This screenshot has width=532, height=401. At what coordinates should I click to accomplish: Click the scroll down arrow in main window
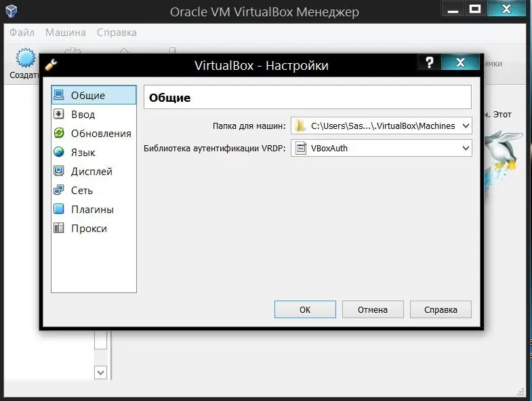point(100,372)
